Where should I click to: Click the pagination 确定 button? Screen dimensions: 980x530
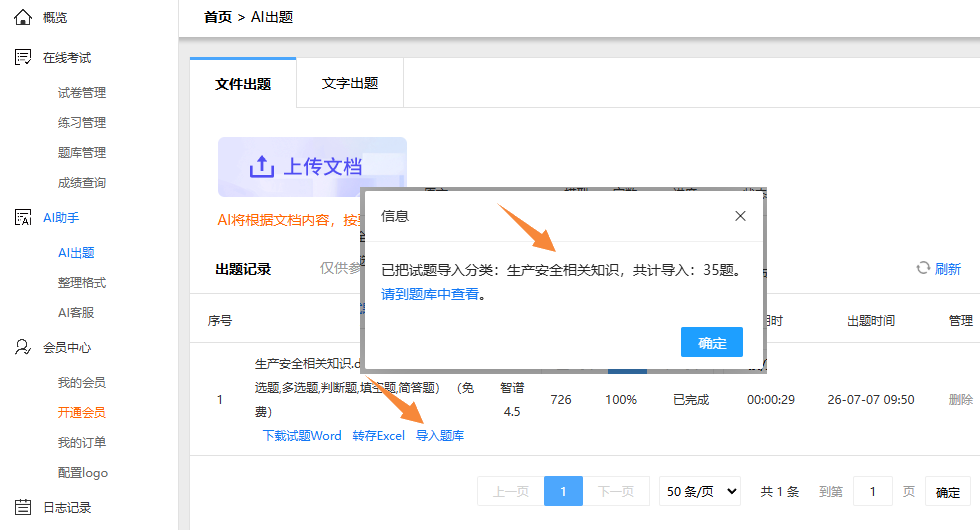948,492
